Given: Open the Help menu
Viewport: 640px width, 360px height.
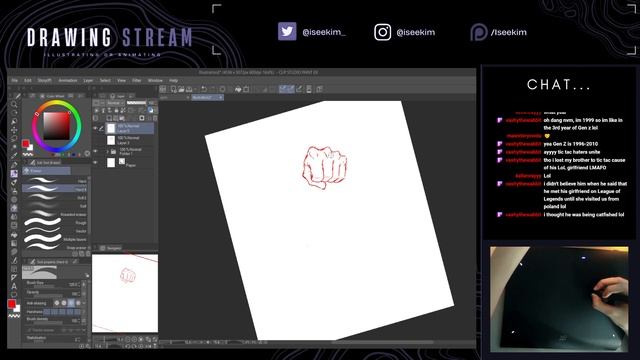Looking at the screenshot, I should 173,80.
